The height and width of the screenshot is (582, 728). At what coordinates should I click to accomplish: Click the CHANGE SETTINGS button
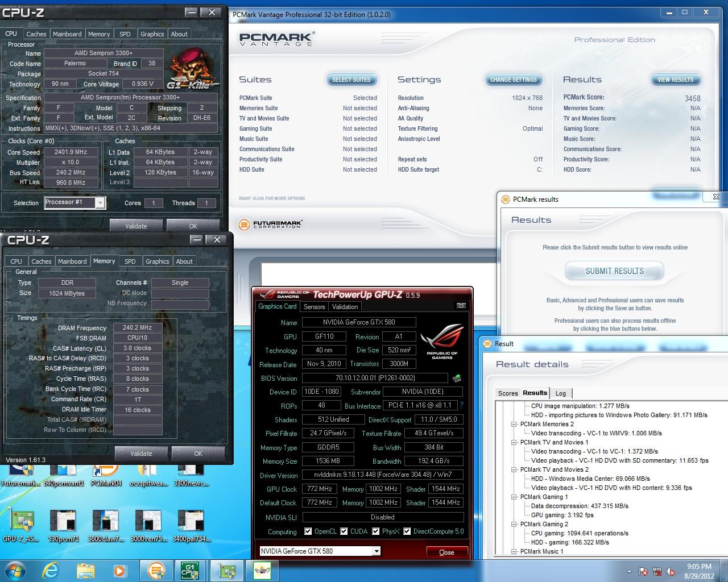(x=514, y=80)
